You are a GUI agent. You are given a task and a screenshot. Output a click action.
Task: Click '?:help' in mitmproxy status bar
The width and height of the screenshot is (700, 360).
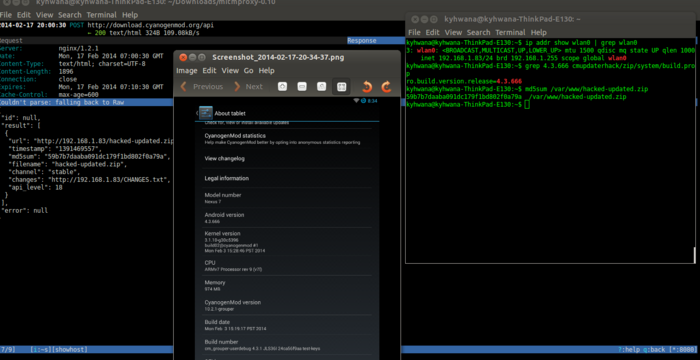click(629, 349)
